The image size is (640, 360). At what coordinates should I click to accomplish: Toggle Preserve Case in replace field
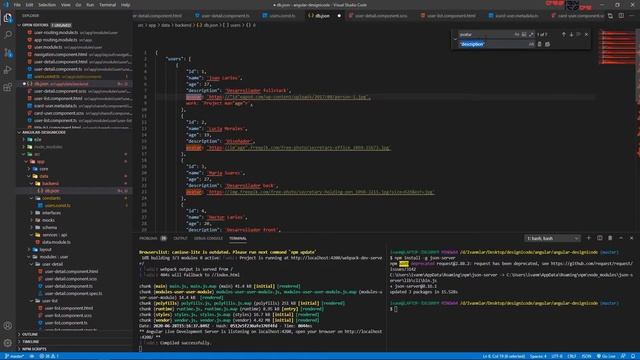531,44
